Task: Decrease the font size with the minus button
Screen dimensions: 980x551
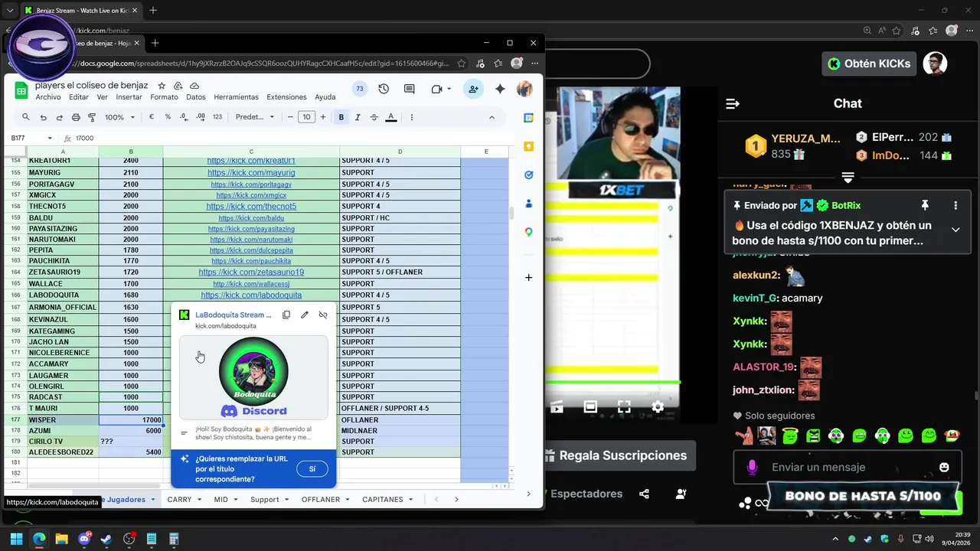Action: tap(290, 117)
